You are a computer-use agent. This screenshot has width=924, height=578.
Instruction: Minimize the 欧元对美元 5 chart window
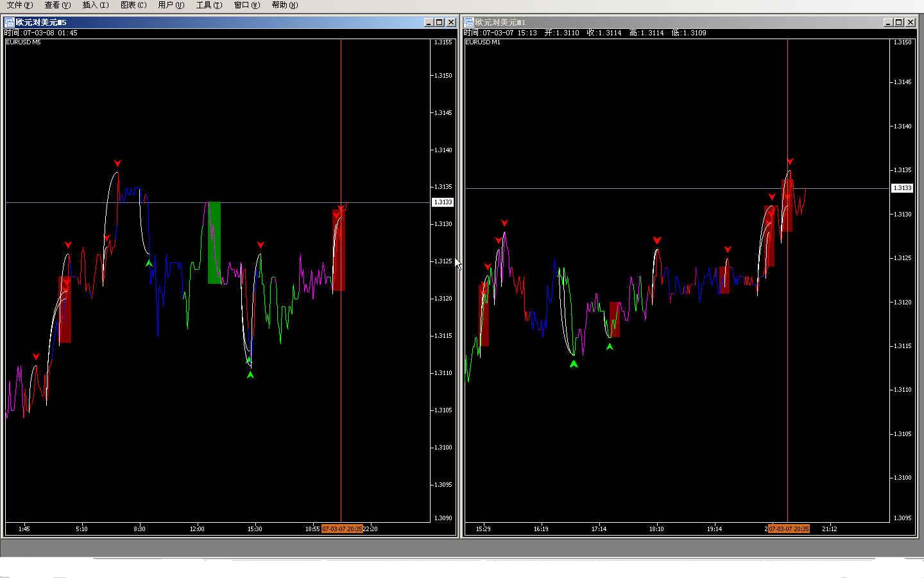pyautogui.click(x=429, y=22)
